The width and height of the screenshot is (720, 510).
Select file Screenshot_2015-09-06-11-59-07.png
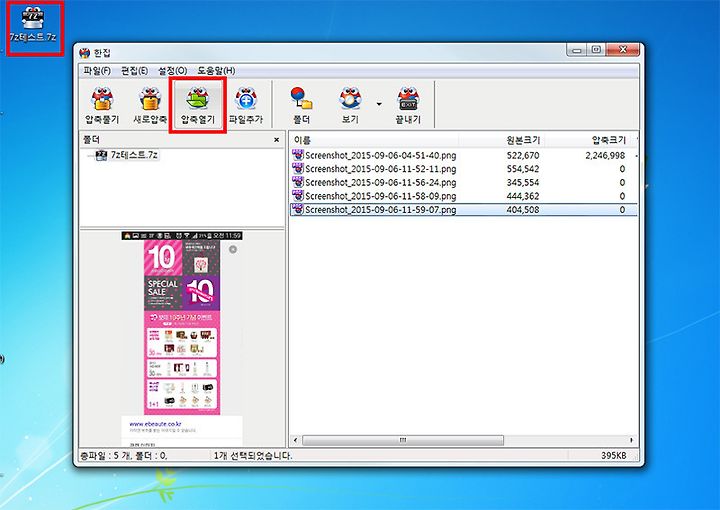(x=381, y=210)
